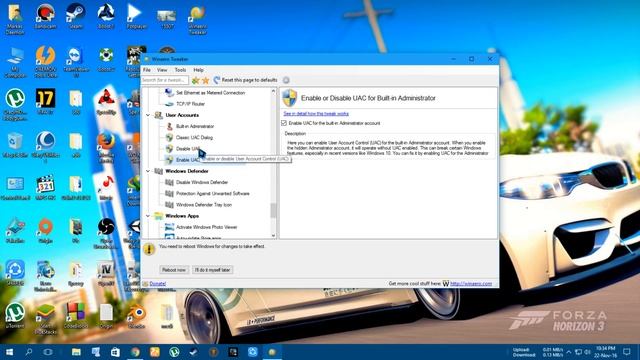Click the Classic UAC Dialog shield icon
The width and height of the screenshot is (640, 360).
tap(169, 138)
